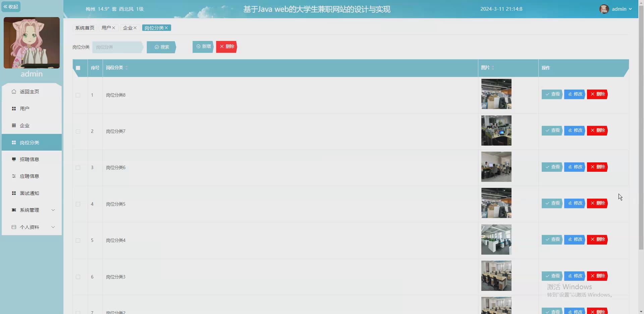Open the admin user dropdown in header
This screenshot has height=314, width=644.
click(622, 9)
